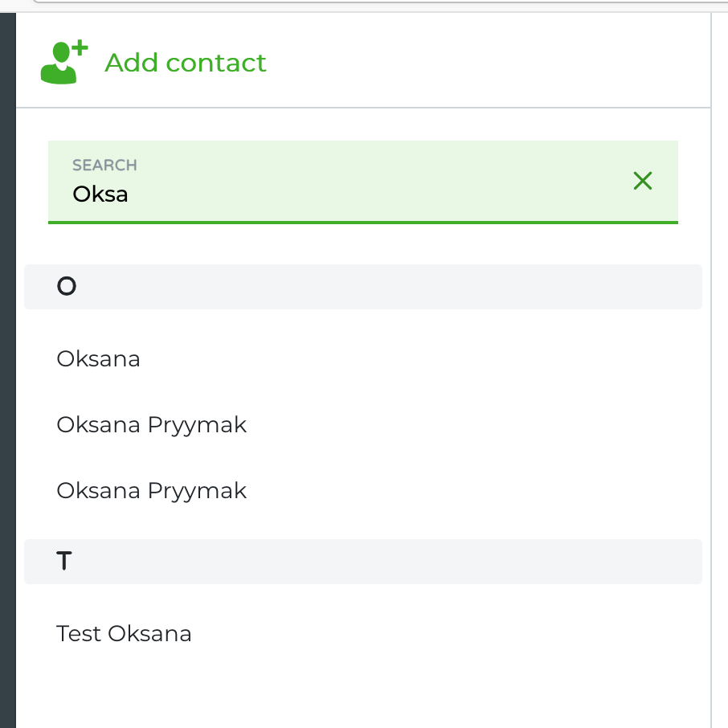Image resolution: width=728 pixels, height=728 pixels.
Task: Click the T section header bar
Action: point(362,562)
